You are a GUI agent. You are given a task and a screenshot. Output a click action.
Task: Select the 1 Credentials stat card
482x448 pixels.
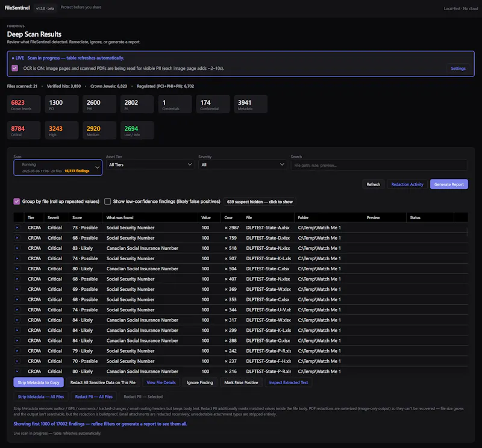click(175, 104)
